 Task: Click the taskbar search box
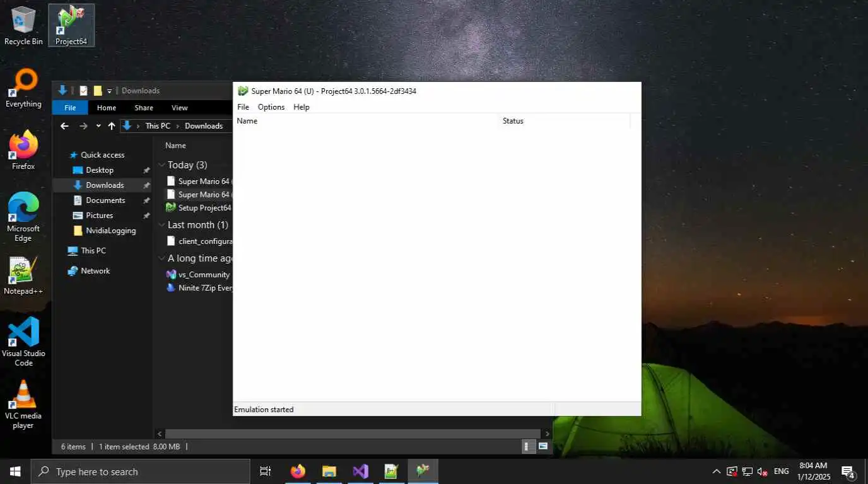[141, 471]
